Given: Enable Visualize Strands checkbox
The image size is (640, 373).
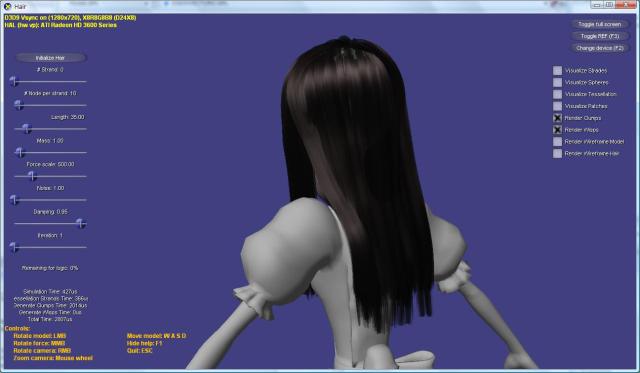Looking at the screenshot, I should (557, 71).
